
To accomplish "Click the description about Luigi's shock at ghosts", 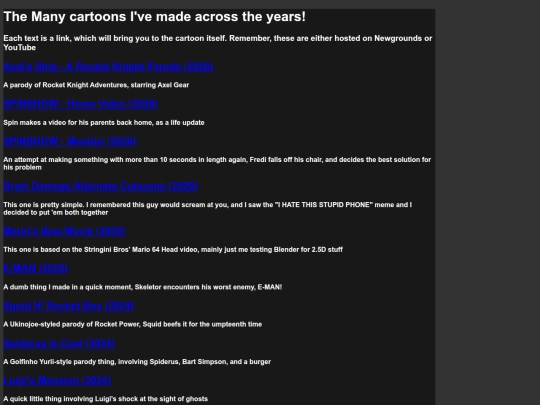I will [105, 399].
